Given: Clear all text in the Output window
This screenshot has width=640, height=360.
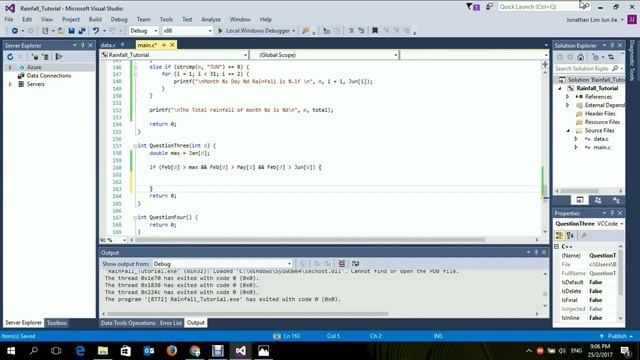Looking at the screenshot, I should click(x=342, y=264).
